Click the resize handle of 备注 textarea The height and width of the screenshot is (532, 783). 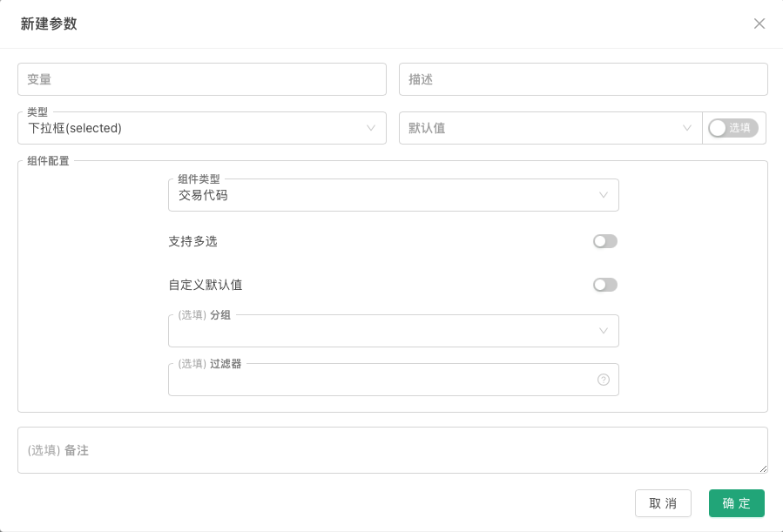pyautogui.click(x=763, y=468)
